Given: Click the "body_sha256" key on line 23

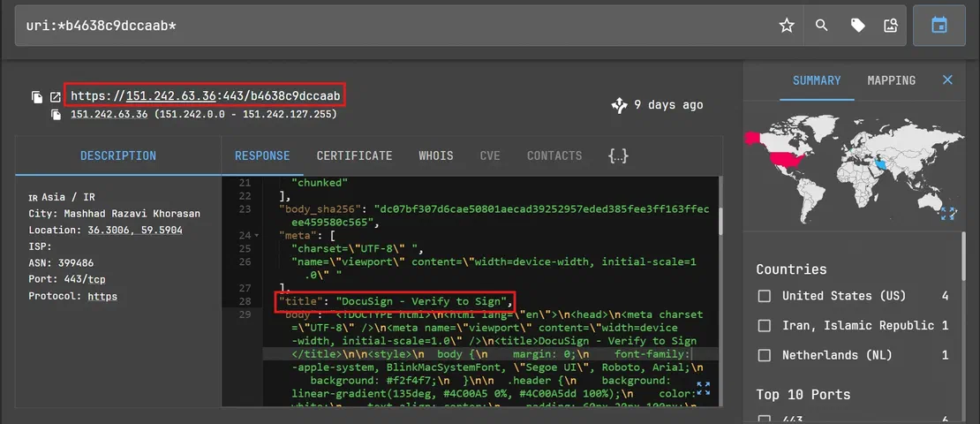Looking at the screenshot, I should pos(319,208).
